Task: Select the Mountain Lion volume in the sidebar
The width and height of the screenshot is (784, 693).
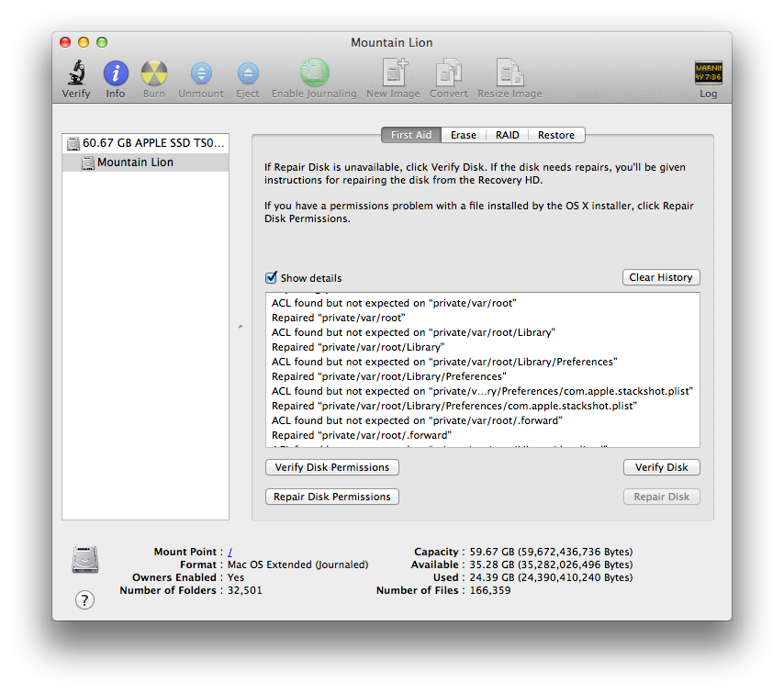Action: coord(145,162)
